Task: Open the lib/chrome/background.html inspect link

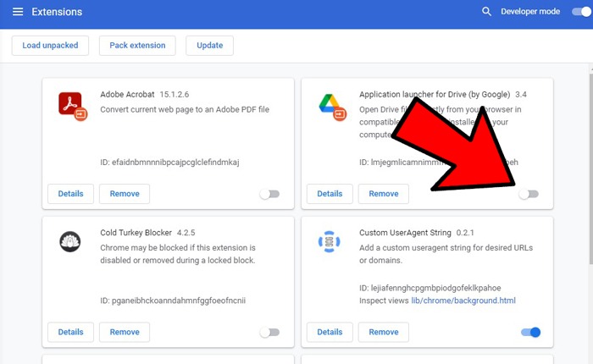Action: click(x=463, y=301)
